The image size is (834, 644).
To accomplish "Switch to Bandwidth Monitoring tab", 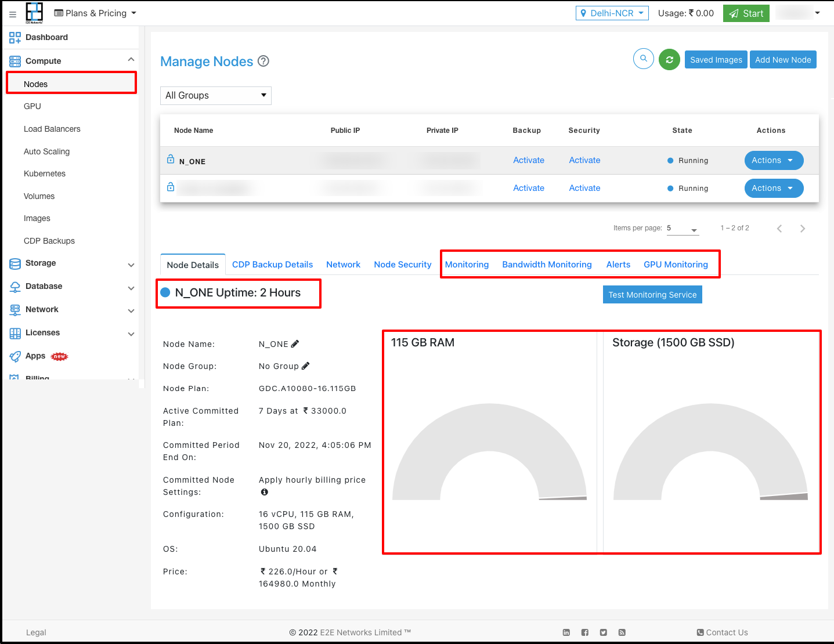I will coord(547,265).
